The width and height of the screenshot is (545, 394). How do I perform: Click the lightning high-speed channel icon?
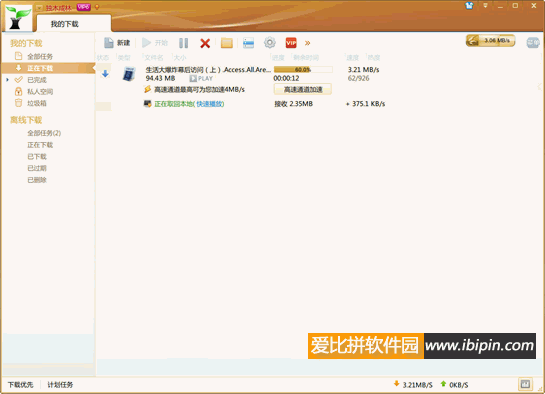[148, 89]
